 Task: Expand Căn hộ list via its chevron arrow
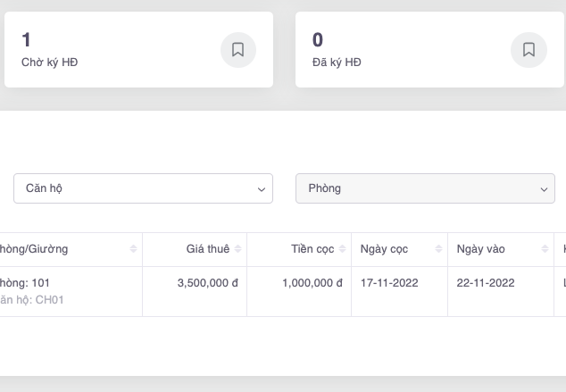coord(261,189)
